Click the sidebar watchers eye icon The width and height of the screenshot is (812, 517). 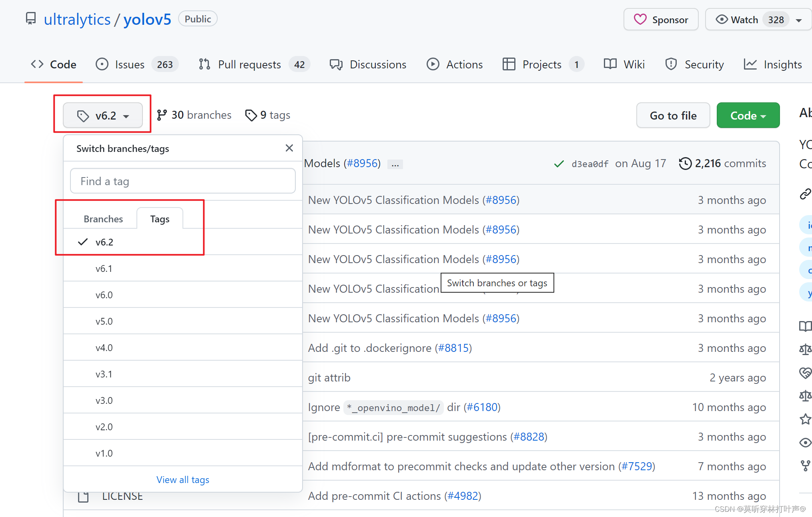click(805, 442)
